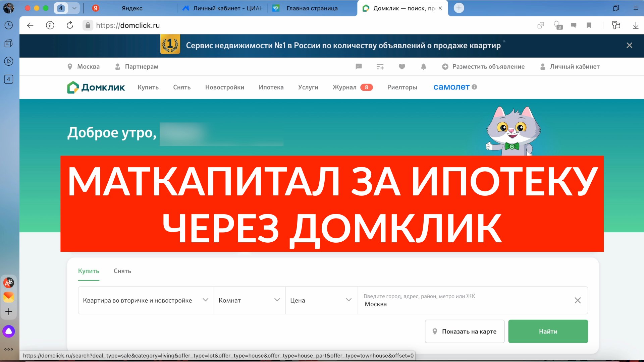Bookmark the page with the bookmark icon
644x362 pixels.
pyautogui.click(x=589, y=25)
